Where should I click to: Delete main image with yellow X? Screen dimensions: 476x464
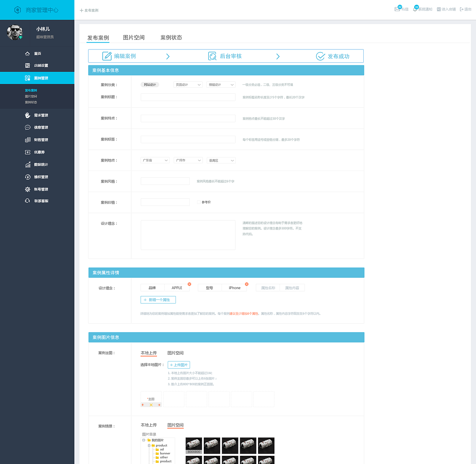coord(151,405)
